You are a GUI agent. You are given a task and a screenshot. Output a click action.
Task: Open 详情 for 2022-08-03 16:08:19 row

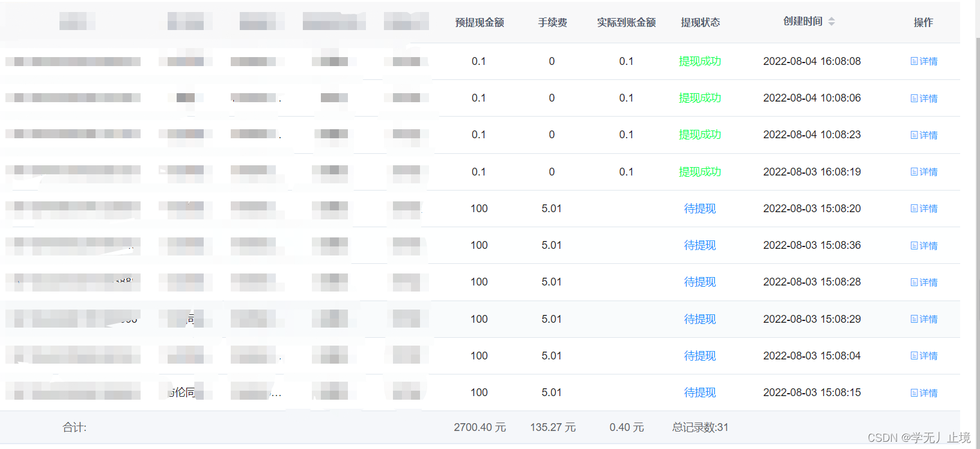tap(924, 172)
